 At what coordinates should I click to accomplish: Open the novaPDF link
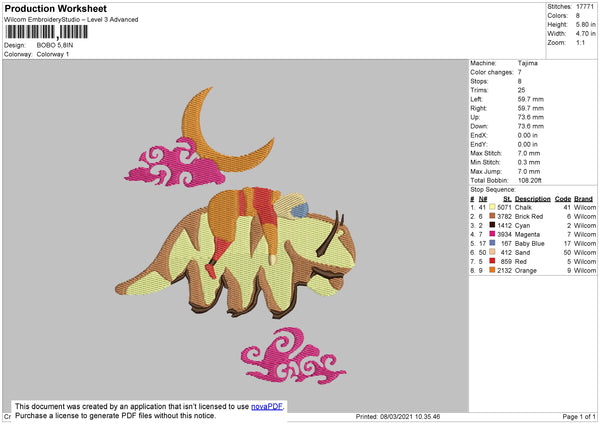pyautogui.click(x=267, y=406)
